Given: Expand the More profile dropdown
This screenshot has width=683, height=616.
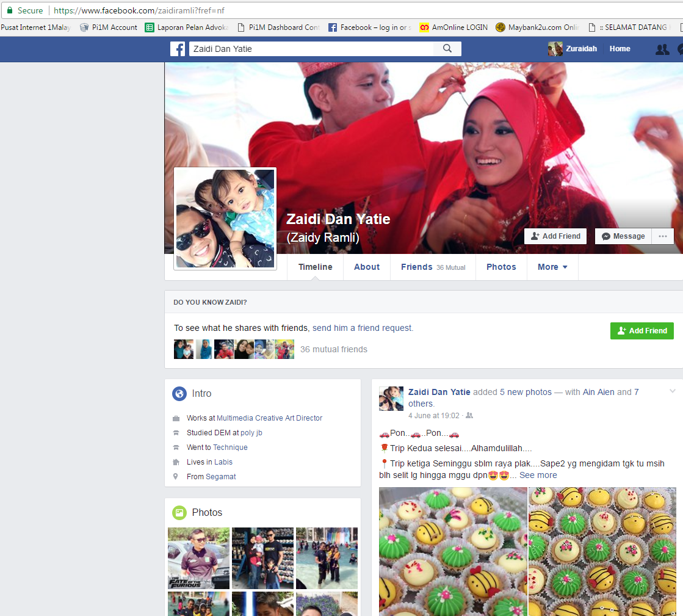Looking at the screenshot, I should point(552,267).
